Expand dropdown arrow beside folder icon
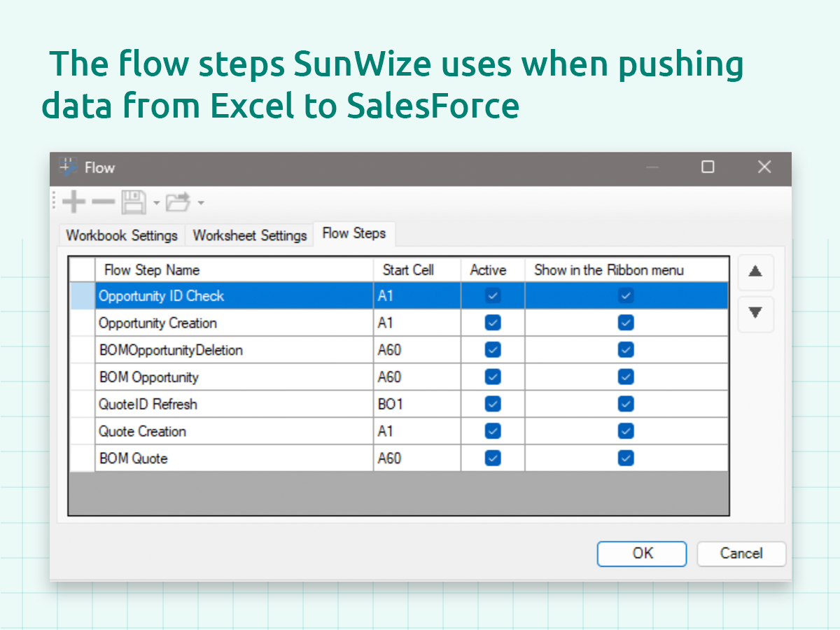Screen dimensions: 840x630 pyautogui.click(x=201, y=204)
